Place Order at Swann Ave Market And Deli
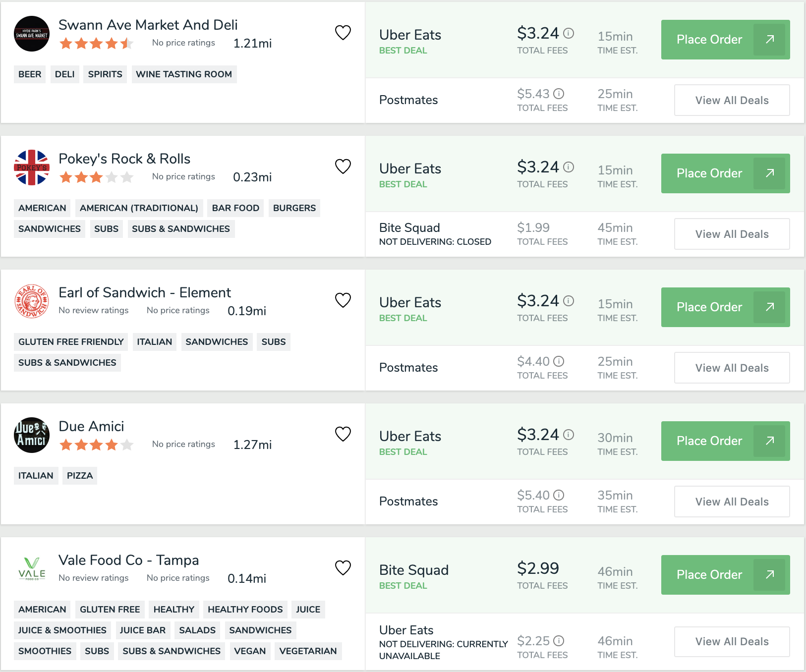 [725, 40]
